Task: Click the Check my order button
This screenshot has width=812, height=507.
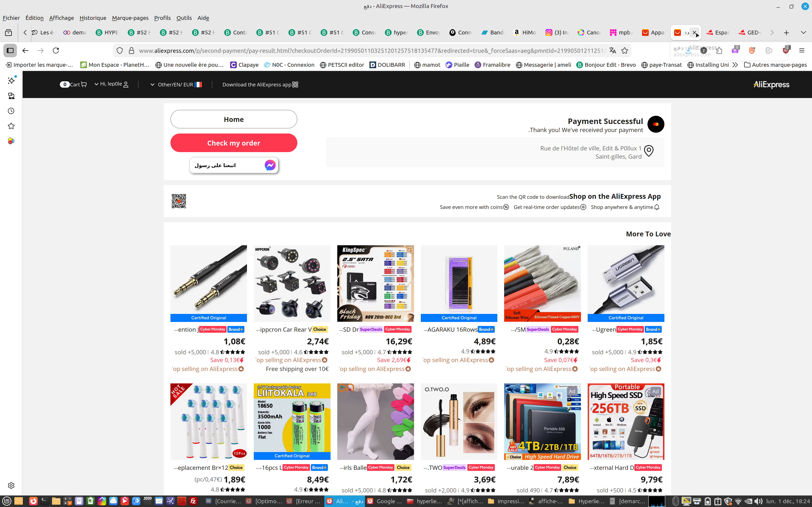Action: point(234,143)
